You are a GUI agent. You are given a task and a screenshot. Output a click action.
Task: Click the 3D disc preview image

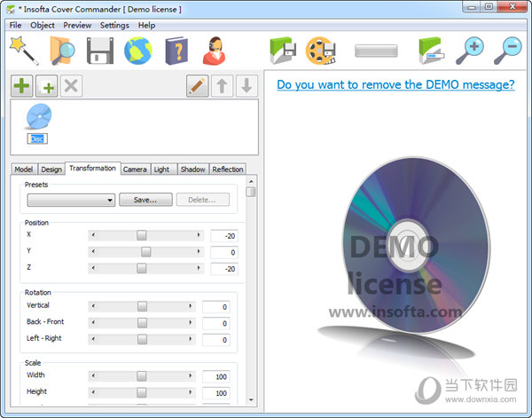(416, 246)
